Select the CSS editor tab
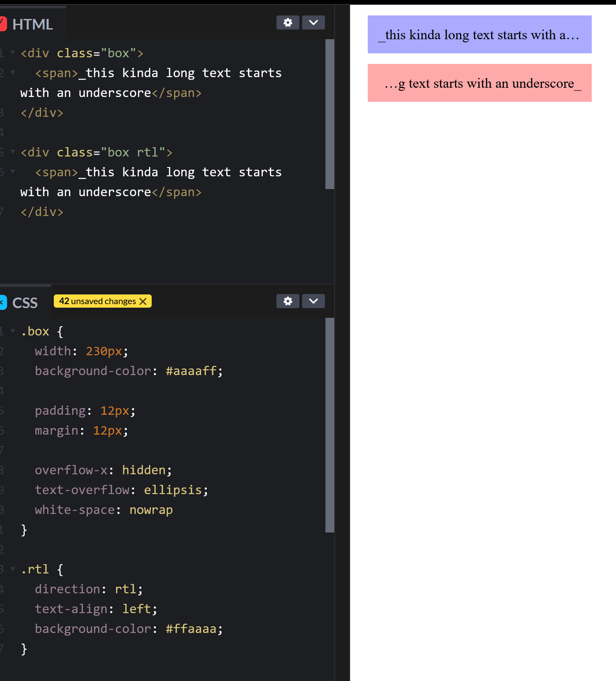This screenshot has height=681, width=616. click(x=25, y=302)
